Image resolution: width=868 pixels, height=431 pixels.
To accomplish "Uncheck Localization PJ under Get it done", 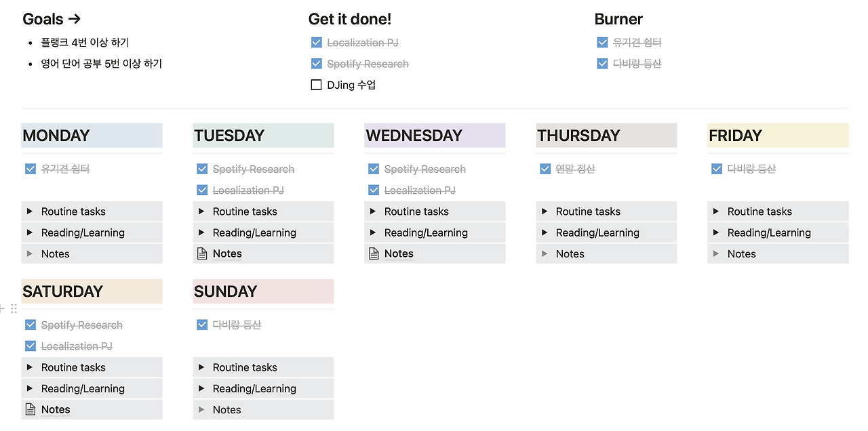I will tap(316, 43).
